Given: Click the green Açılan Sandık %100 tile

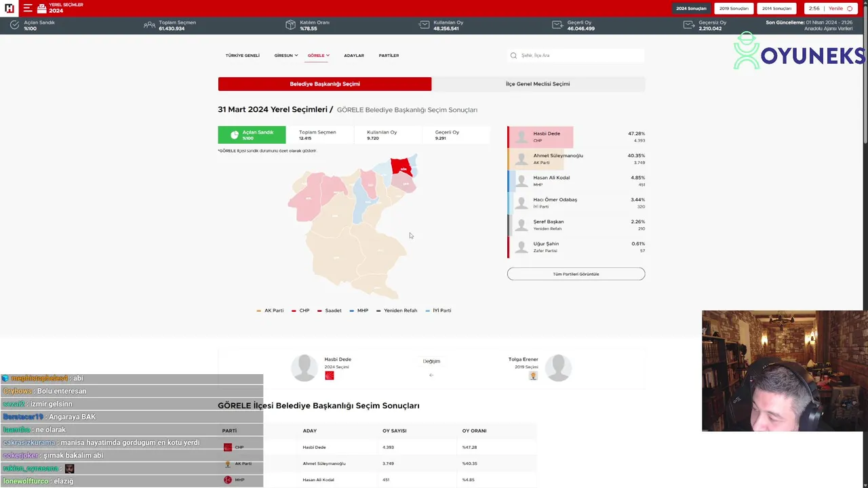Looking at the screenshot, I should pos(252,135).
